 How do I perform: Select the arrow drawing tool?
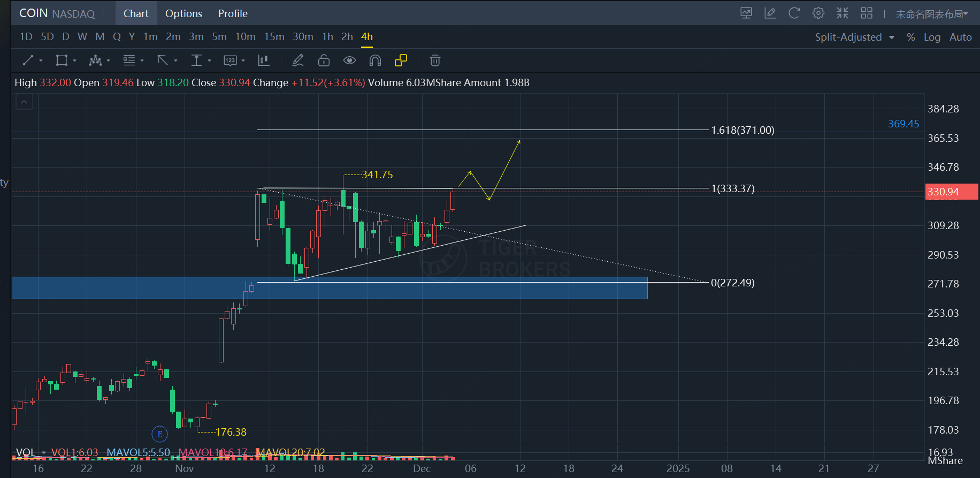coord(163,60)
